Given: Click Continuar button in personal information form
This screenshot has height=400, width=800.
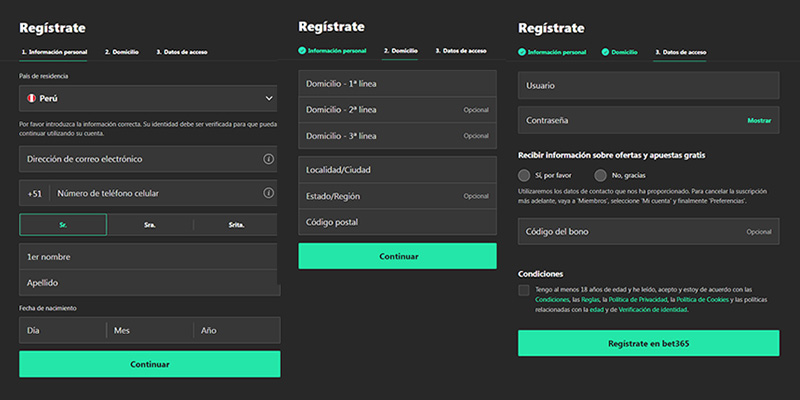Looking at the screenshot, I should 150,364.
